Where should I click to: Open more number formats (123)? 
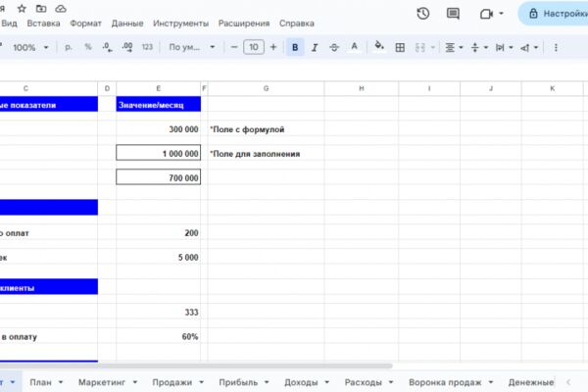tap(147, 47)
